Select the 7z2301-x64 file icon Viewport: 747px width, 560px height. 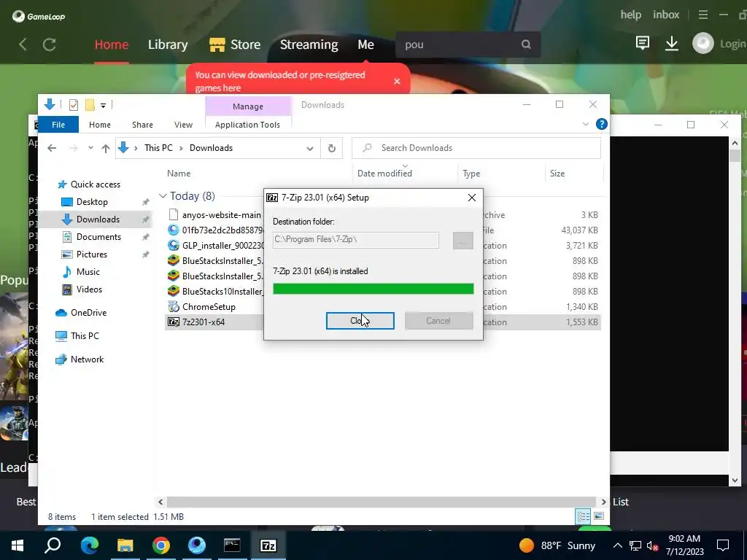[174, 322]
